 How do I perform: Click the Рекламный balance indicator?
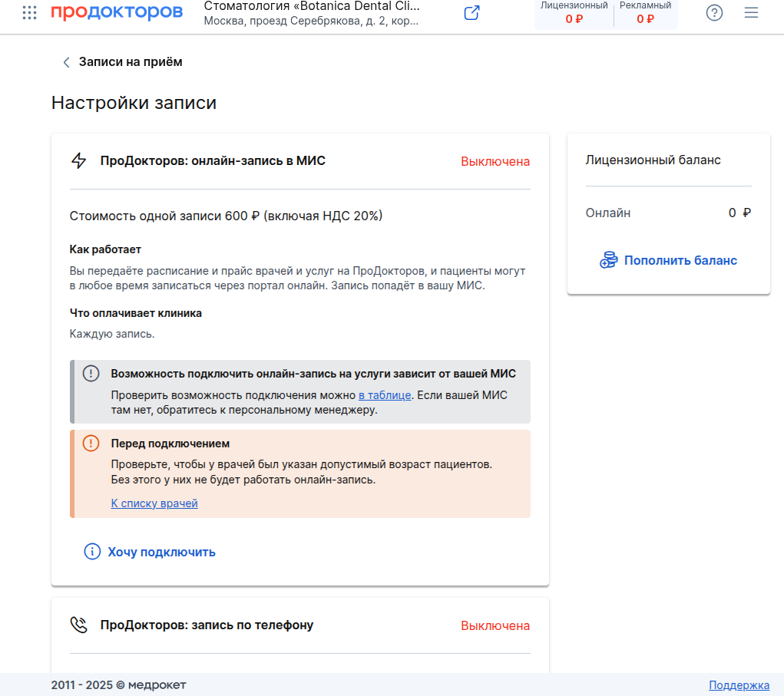coord(645,13)
